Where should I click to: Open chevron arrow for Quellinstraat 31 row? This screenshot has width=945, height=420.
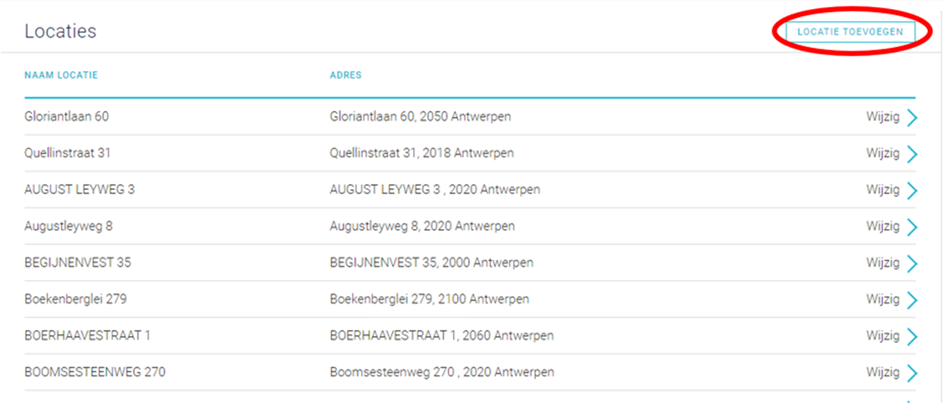pyautogui.click(x=912, y=154)
